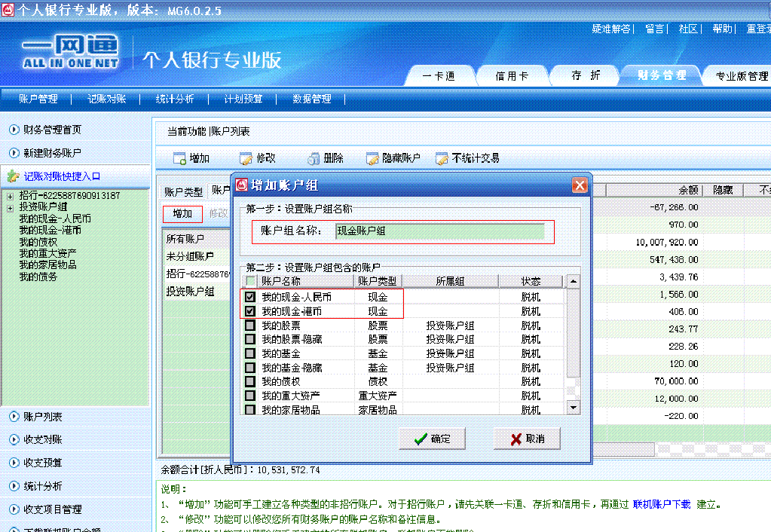Open the 联机账户下载 link
This screenshot has height=532, width=771.
pos(661,504)
